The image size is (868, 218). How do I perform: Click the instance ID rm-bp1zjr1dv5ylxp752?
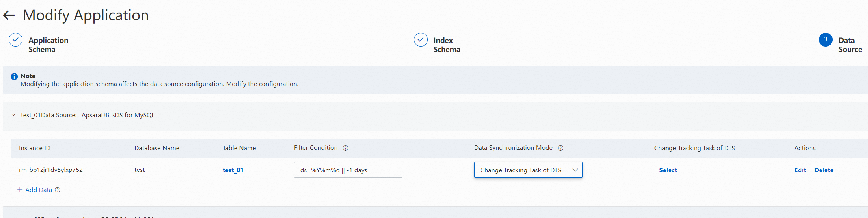click(51, 170)
